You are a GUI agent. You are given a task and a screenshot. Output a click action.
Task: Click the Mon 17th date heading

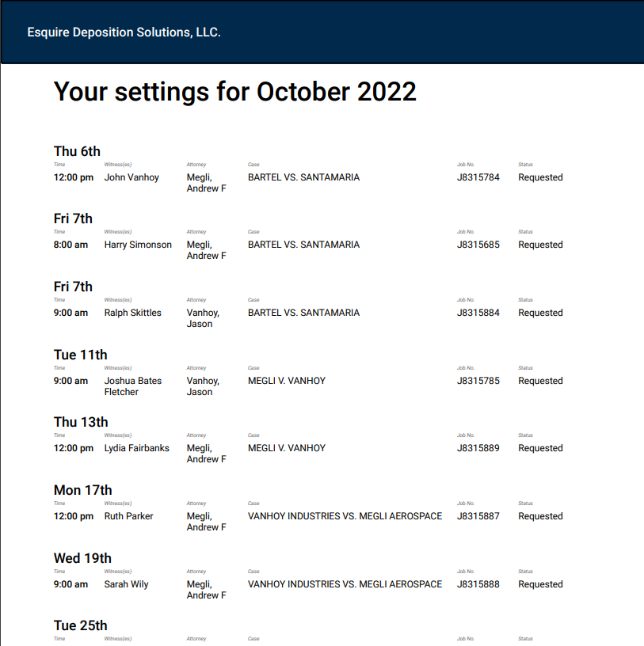[82, 490]
